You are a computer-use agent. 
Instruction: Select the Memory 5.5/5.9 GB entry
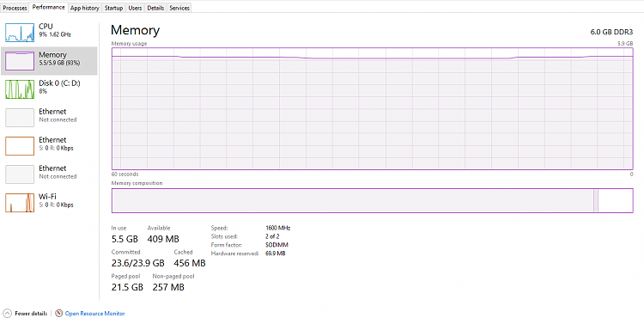tap(49, 61)
